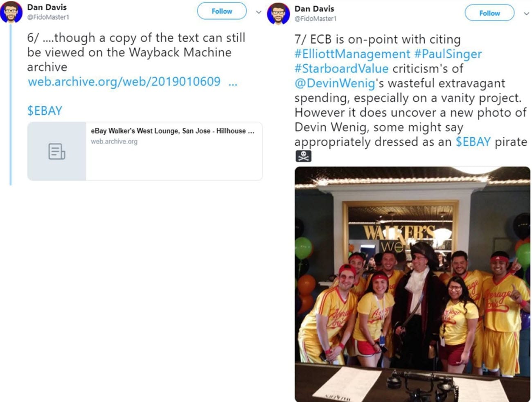Follow Dan Davis on the left tweet

tap(222, 11)
